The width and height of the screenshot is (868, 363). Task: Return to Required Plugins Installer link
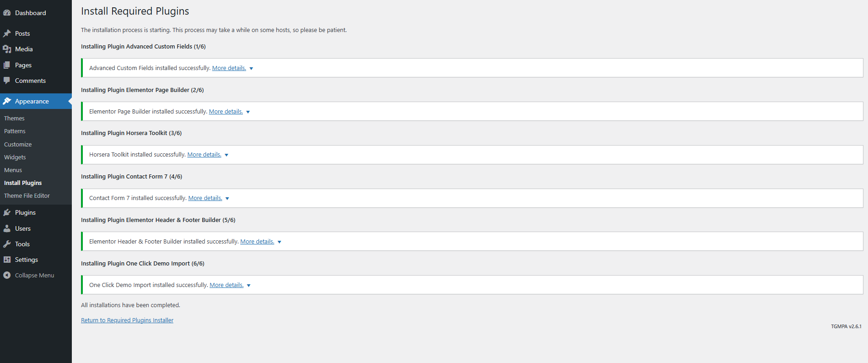[x=127, y=320]
